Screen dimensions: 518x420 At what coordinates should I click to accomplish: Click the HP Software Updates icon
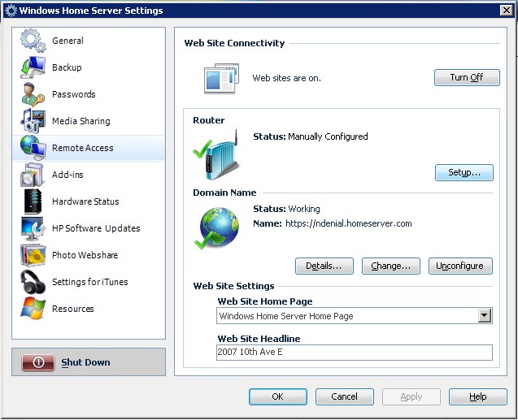click(33, 228)
